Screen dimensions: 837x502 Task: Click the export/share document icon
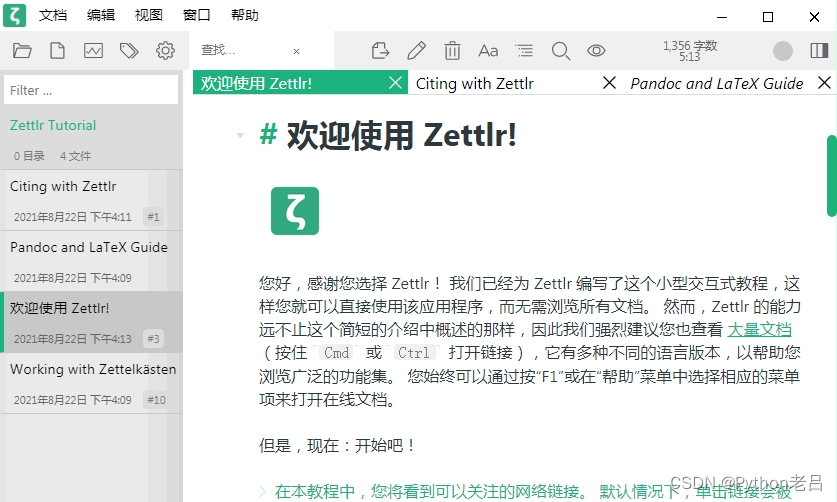pyautogui.click(x=380, y=51)
